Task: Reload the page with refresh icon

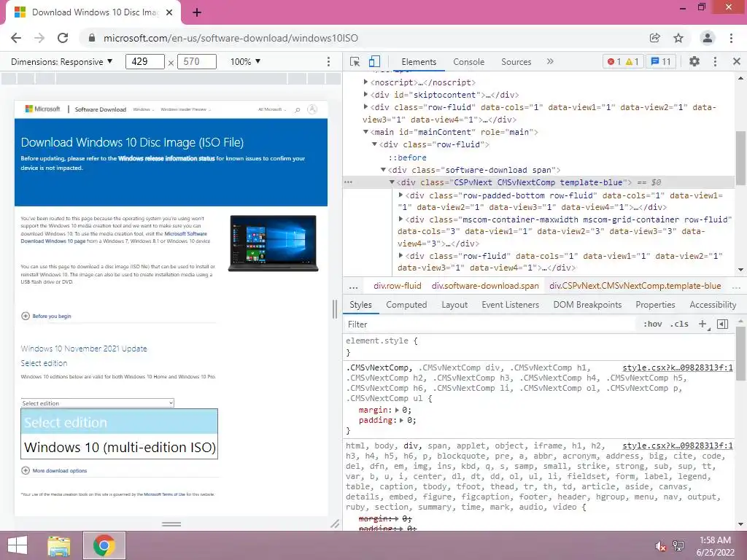Action: tap(63, 38)
